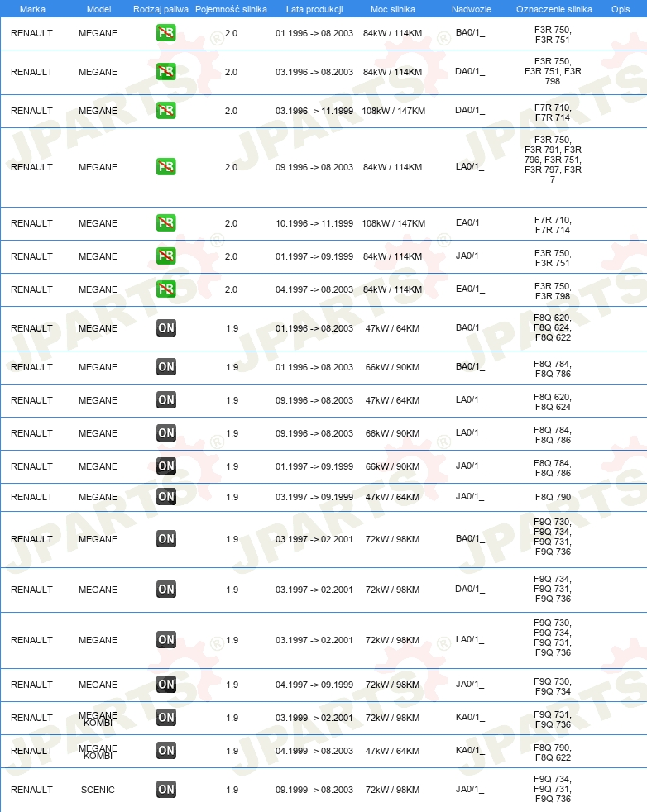The height and width of the screenshot is (812, 647).
Task: Click the ON icon in the 72kW DA0/1_ row
Action: point(166,590)
